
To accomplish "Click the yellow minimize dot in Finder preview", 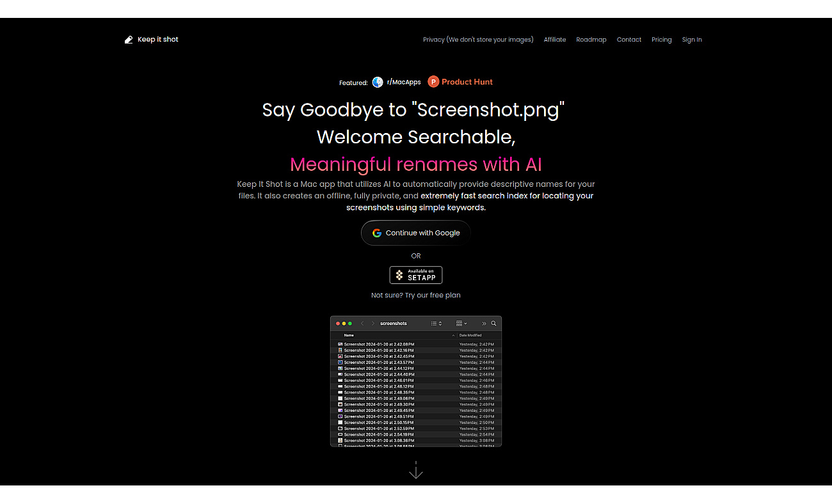I will [344, 324].
